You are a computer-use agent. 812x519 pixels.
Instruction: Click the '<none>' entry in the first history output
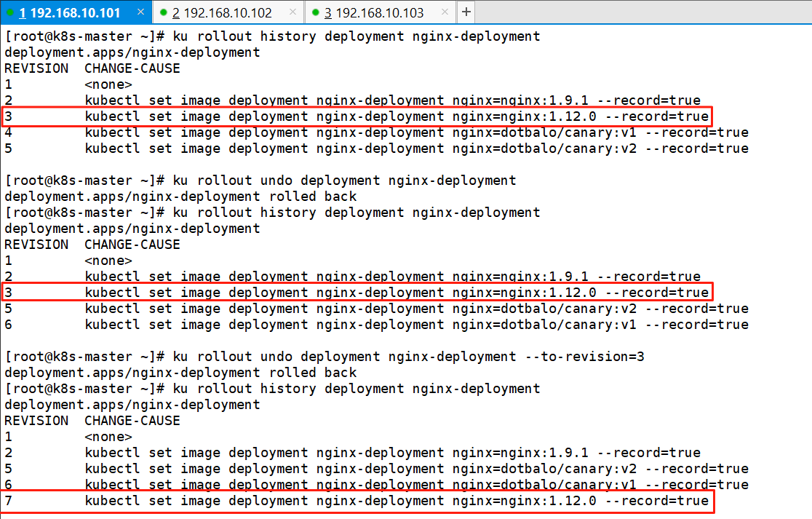coord(108,84)
